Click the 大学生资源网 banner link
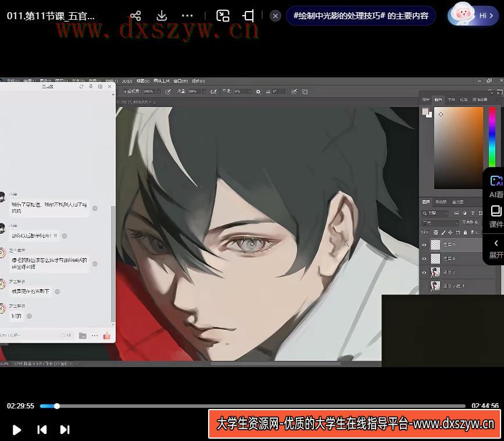The image size is (504, 441). pyautogui.click(x=355, y=424)
